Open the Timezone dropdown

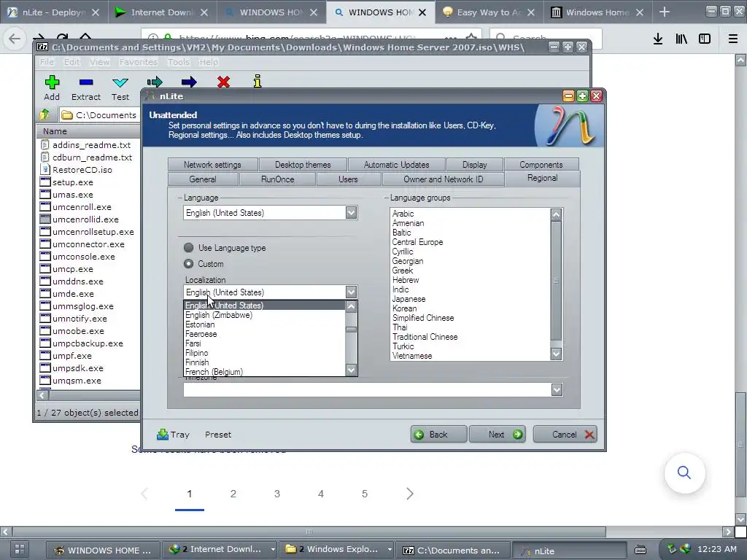click(557, 390)
